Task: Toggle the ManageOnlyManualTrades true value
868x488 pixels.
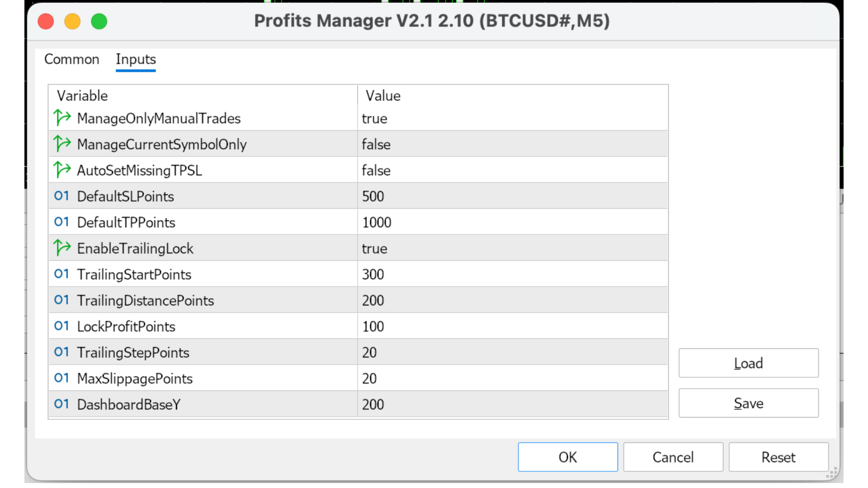Action: (374, 119)
